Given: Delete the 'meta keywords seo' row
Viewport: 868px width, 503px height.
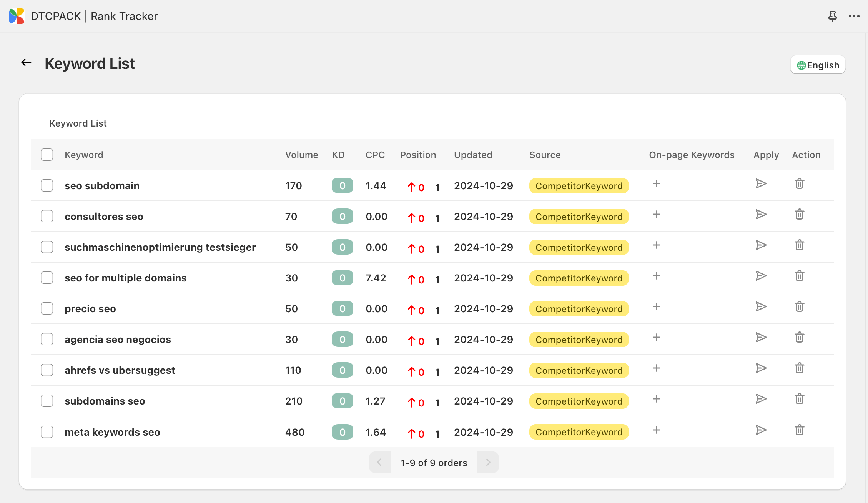Looking at the screenshot, I should (x=799, y=430).
